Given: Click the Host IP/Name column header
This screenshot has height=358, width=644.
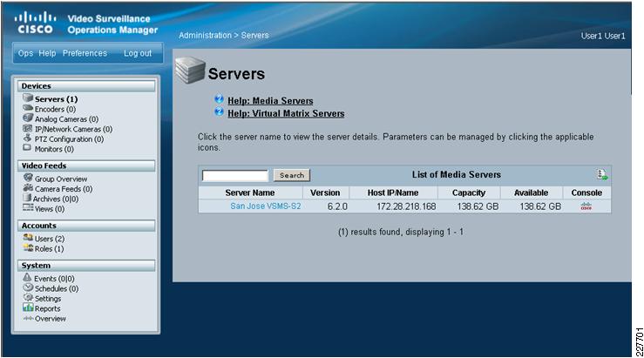Looking at the screenshot, I should [x=393, y=193].
